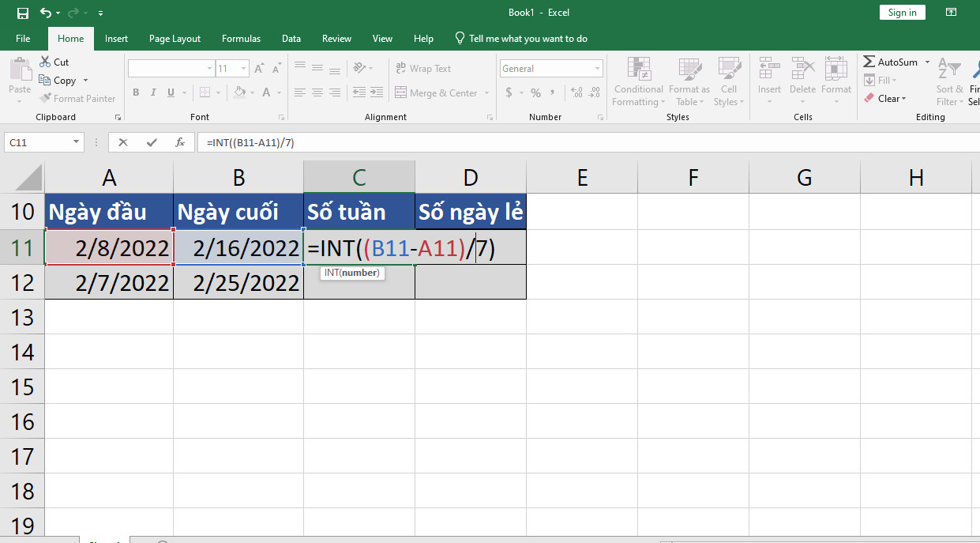Click the AutoSum sigma button
The image size is (980, 543).
(891, 62)
